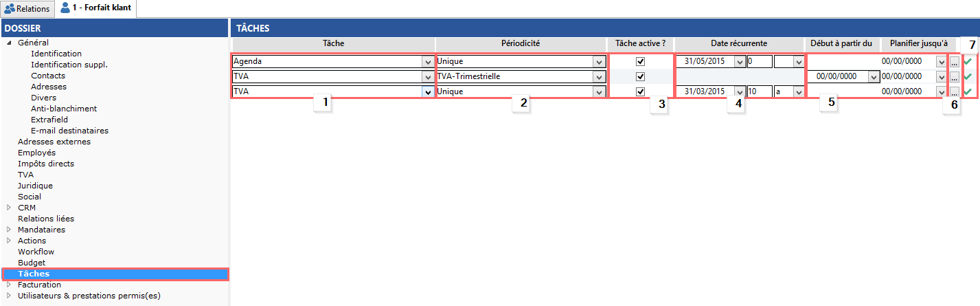The image size is (980, 306).
Task: Click the group icon on the Relations tab
Action: (10, 9)
